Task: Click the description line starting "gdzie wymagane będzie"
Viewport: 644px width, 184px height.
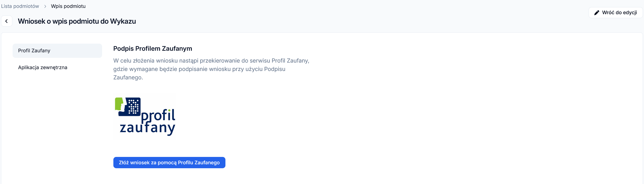Action: (199, 69)
